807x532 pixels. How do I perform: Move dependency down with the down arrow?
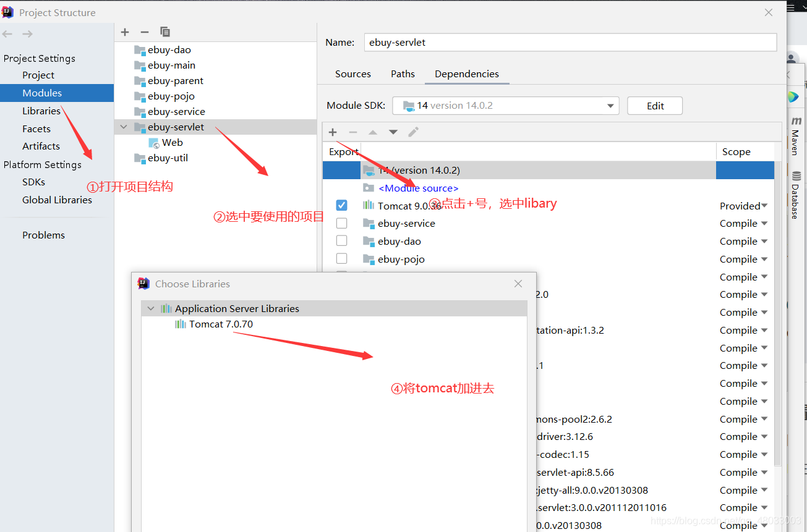tap(393, 132)
